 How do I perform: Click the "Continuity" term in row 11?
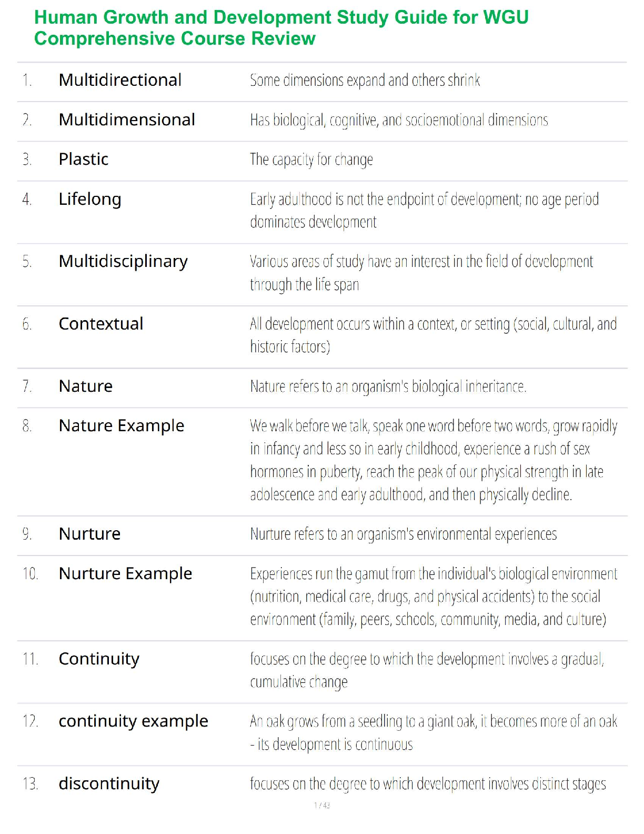(99, 659)
